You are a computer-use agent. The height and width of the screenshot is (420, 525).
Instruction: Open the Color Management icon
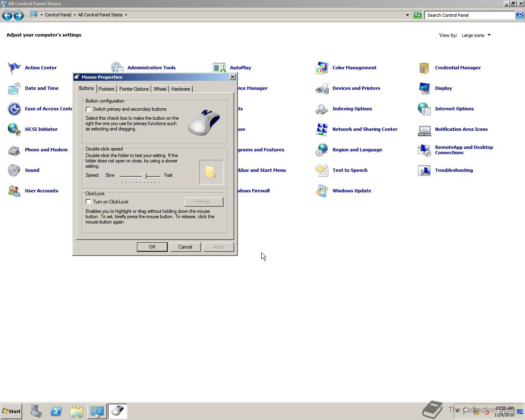(x=322, y=68)
